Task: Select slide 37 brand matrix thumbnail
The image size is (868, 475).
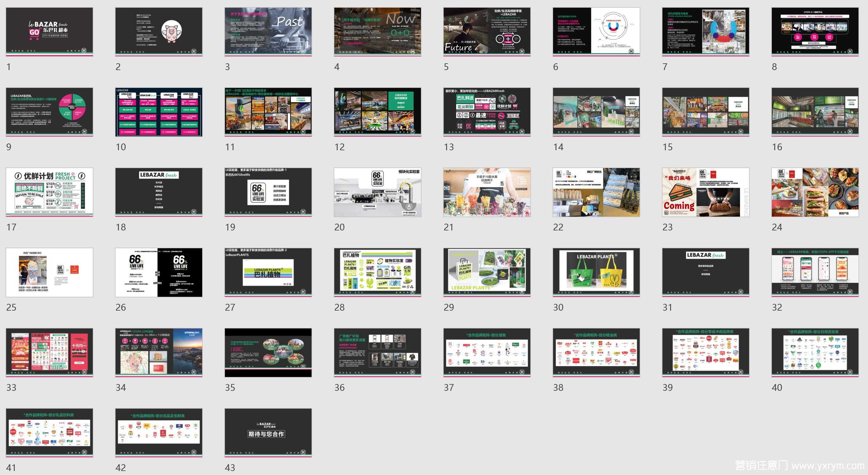Action: (x=487, y=352)
